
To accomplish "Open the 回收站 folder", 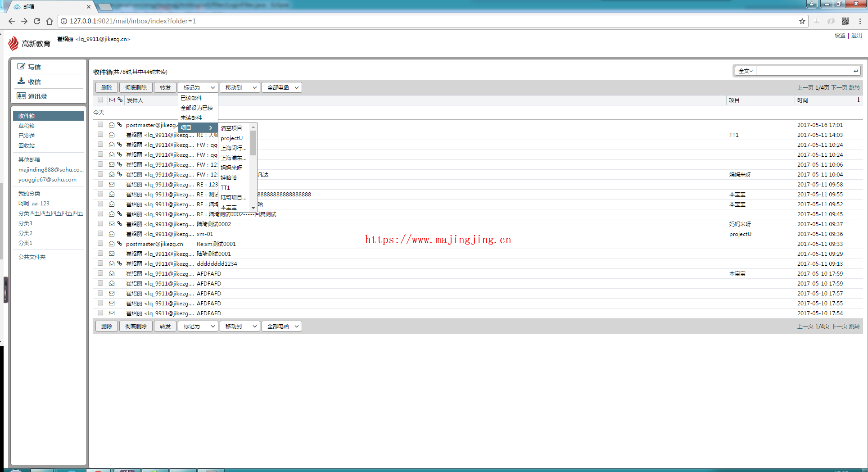I will tap(27, 145).
